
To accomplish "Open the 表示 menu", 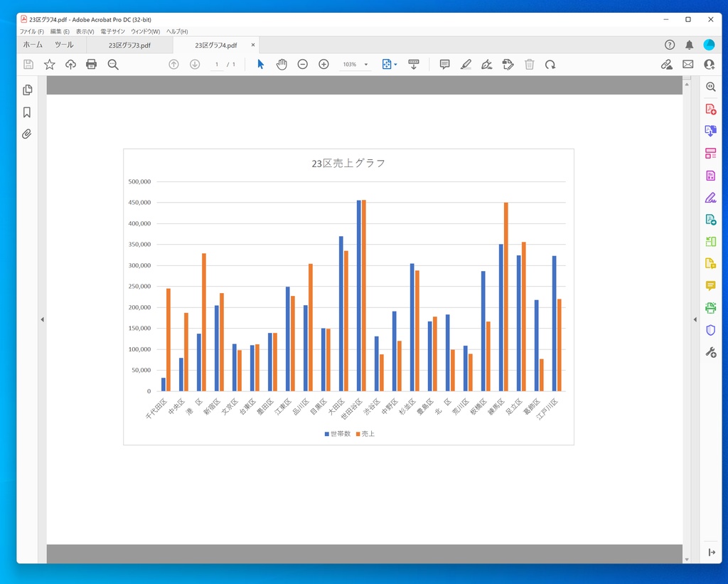I will coord(85,31).
